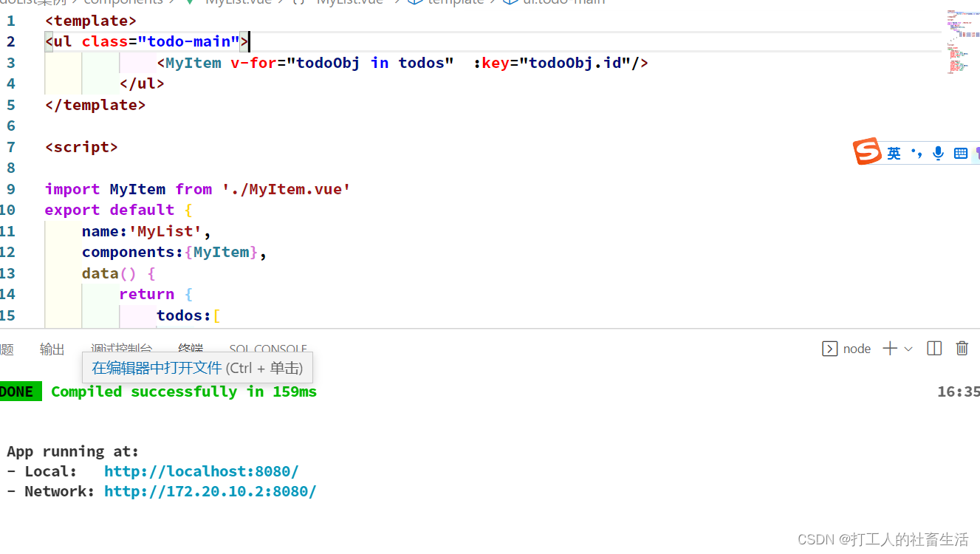Open the Local localhost:8080 link
Screen dimensions: 980x554
[201, 471]
